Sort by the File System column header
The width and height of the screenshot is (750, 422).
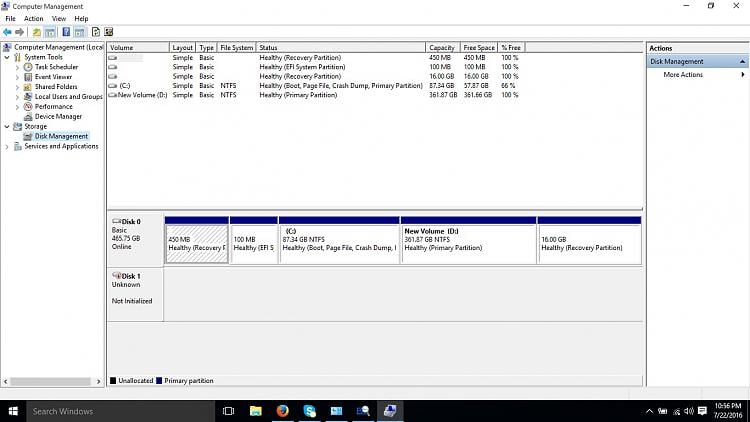[236, 48]
